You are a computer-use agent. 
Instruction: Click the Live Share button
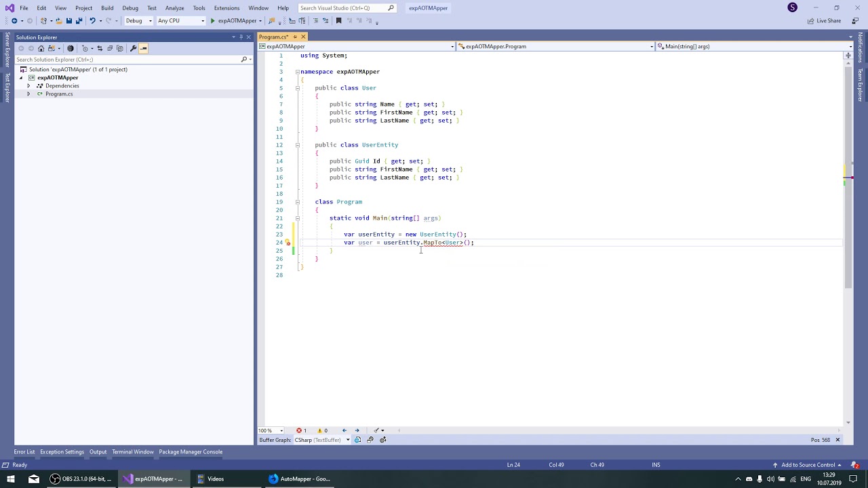(x=825, y=21)
